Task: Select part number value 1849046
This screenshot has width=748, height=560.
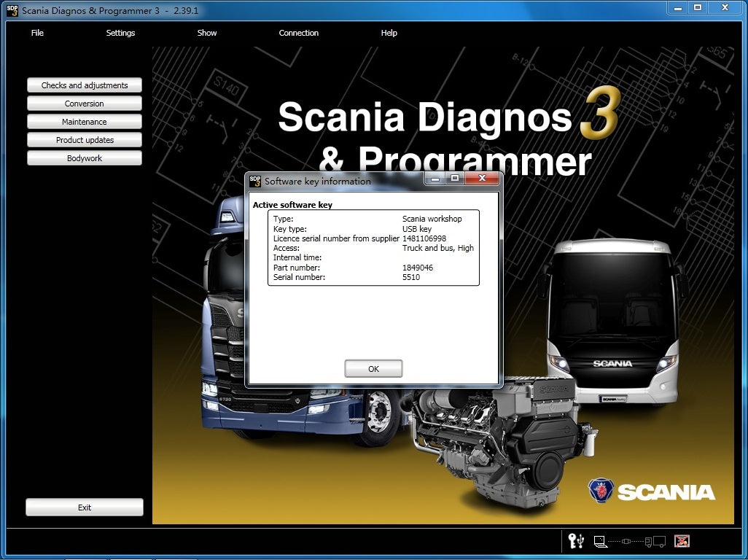Action: (418, 268)
